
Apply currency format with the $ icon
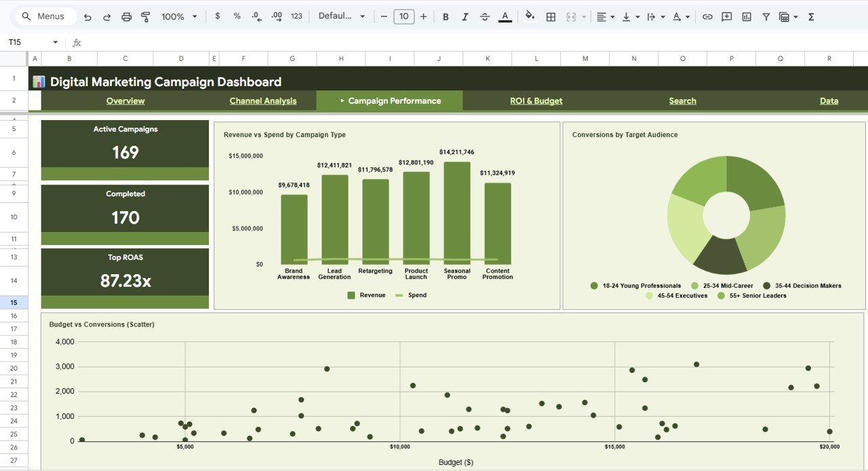(217, 16)
